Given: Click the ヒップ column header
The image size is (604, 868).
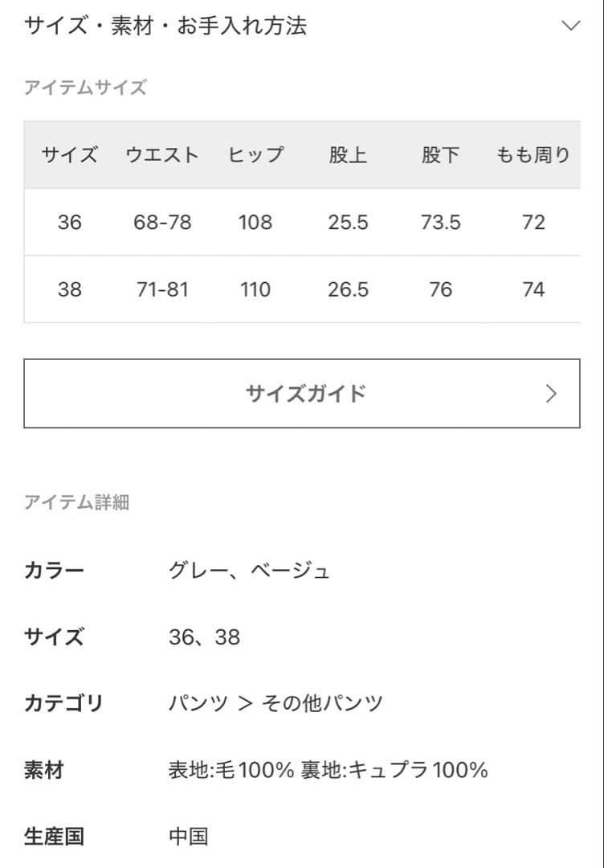Looking at the screenshot, I should tap(255, 155).
